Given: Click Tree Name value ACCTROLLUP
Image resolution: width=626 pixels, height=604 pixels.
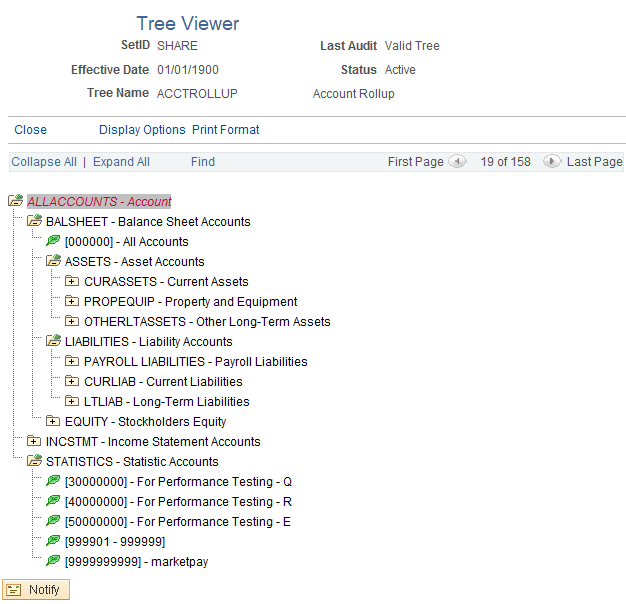Looking at the screenshot, I should (197, 94).
